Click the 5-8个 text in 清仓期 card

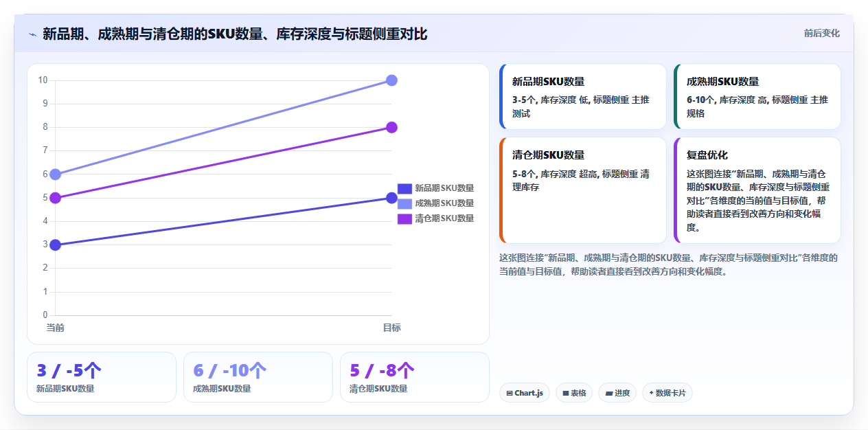click(525, 174)
